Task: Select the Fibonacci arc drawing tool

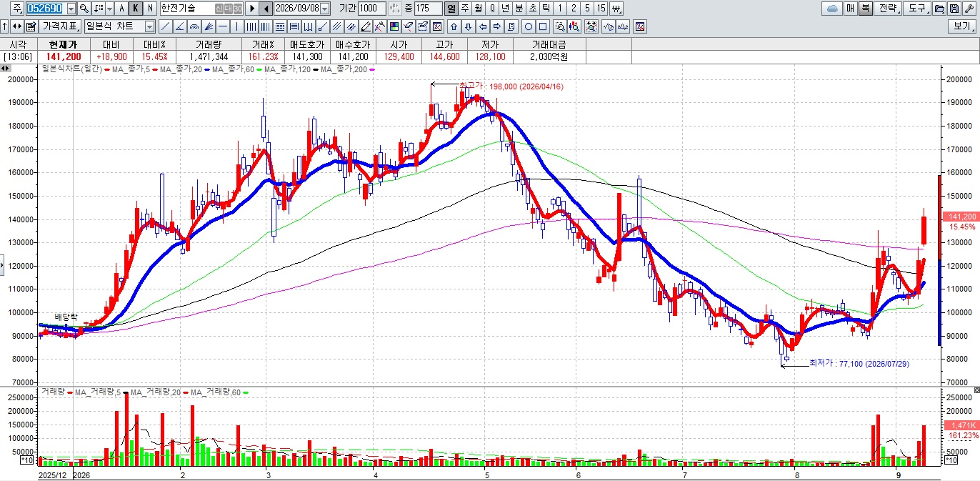Action: coord(194,26)
